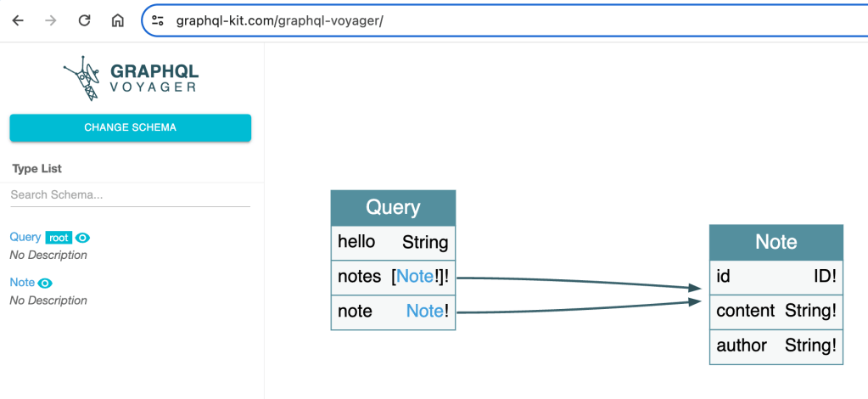Click the author field in Note node

(x=741, y=346)
